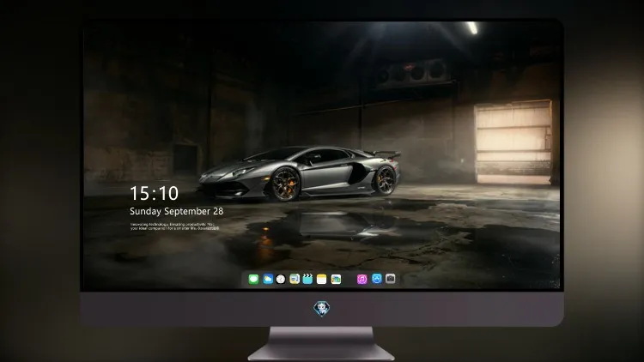644x362 pixels.
Task: Click the 15:10 clock widget
Action: pyautogui.click(x=154, y=193)
